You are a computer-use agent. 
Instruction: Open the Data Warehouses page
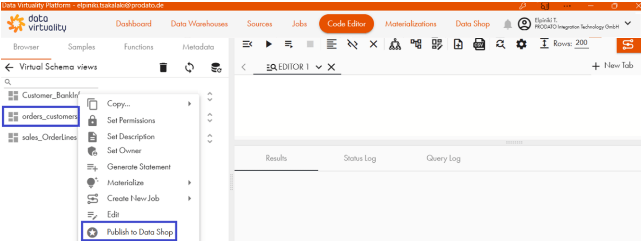pyautogui.click(x=199, y=24)
